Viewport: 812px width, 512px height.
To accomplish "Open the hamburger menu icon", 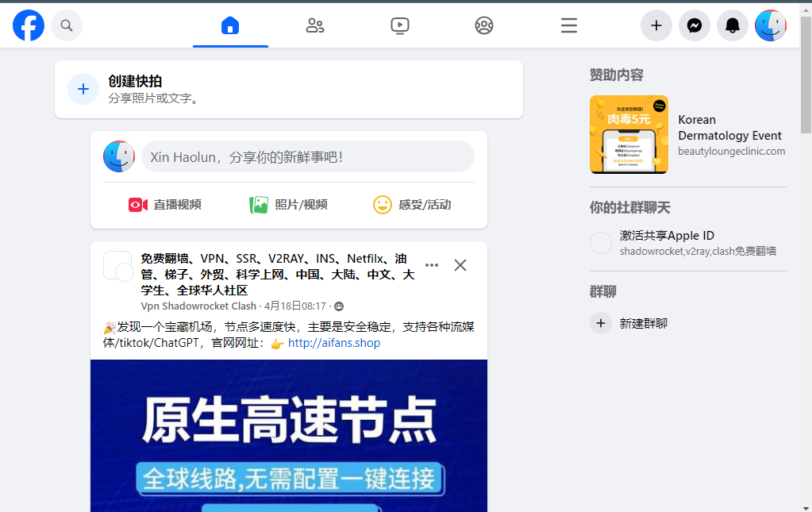I will pos(568,25).
